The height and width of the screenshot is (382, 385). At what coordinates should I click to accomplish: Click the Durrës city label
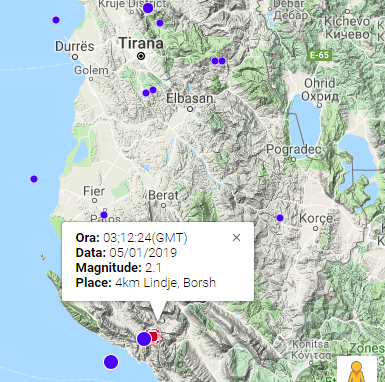click(x=75, y=46)
